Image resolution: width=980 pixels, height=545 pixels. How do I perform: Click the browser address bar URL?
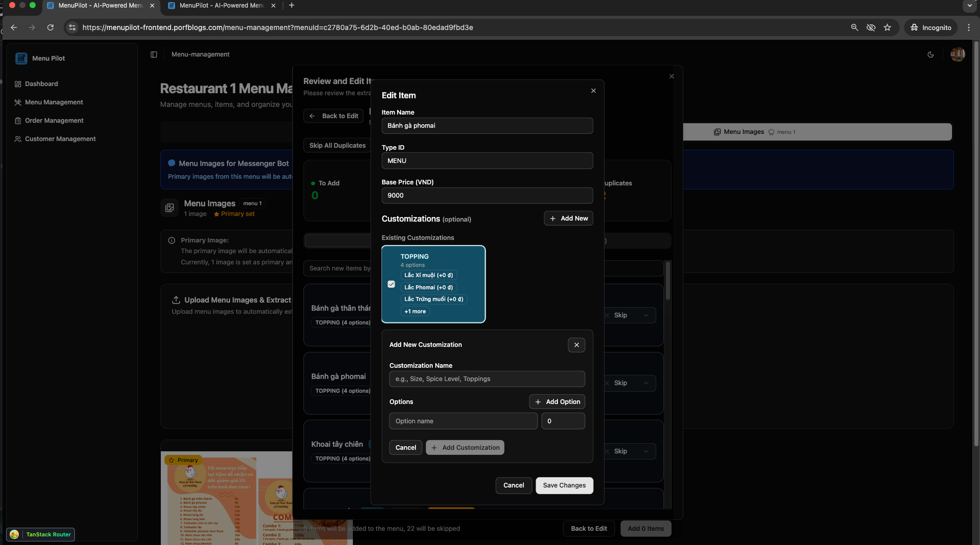(278, 28)
